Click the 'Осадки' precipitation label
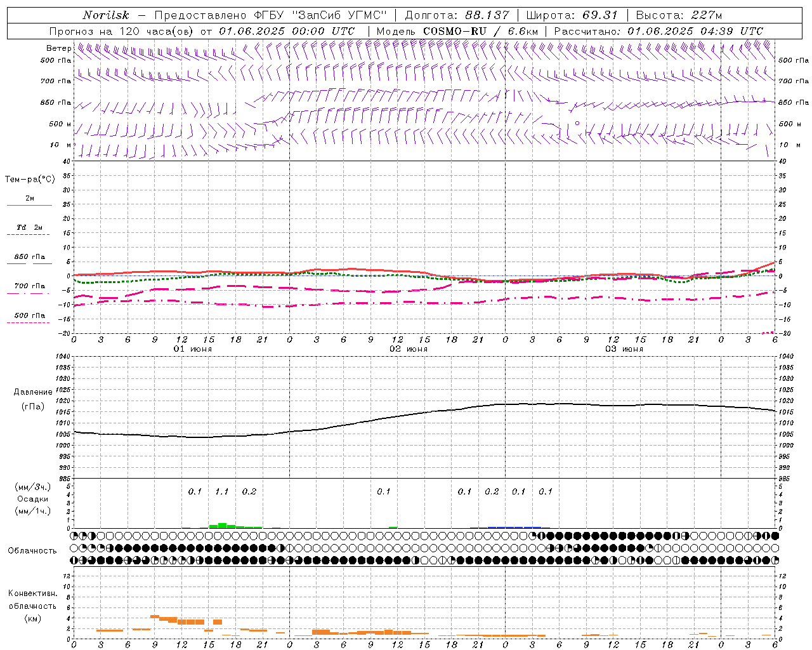The image size is (812, 650). coord(33,499)
